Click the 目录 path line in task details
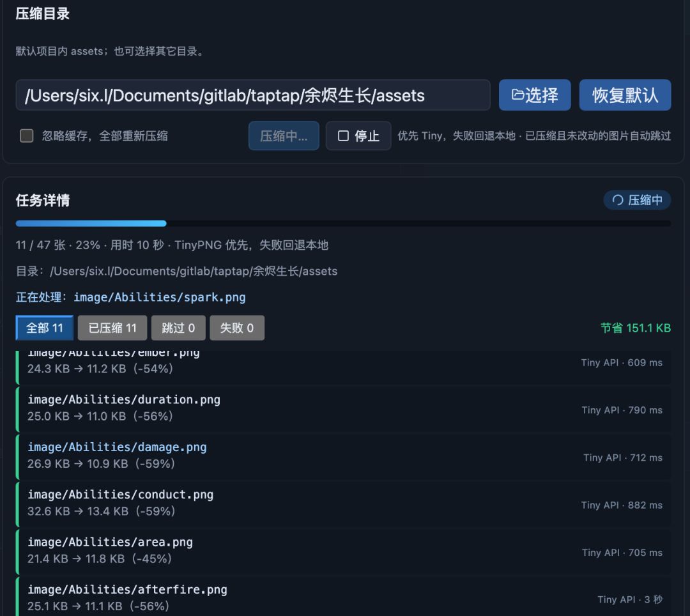Screen dimensions: 690x616 click(x=176, y=271)
